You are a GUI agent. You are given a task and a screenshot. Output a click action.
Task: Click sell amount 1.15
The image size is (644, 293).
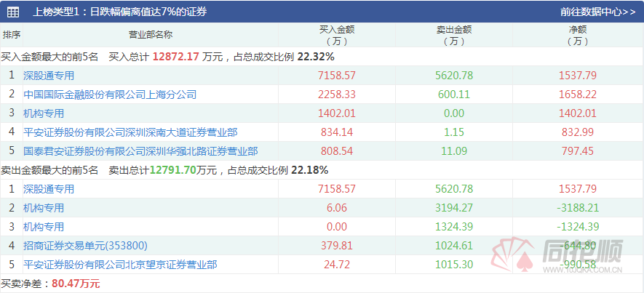tap(454, 132)
